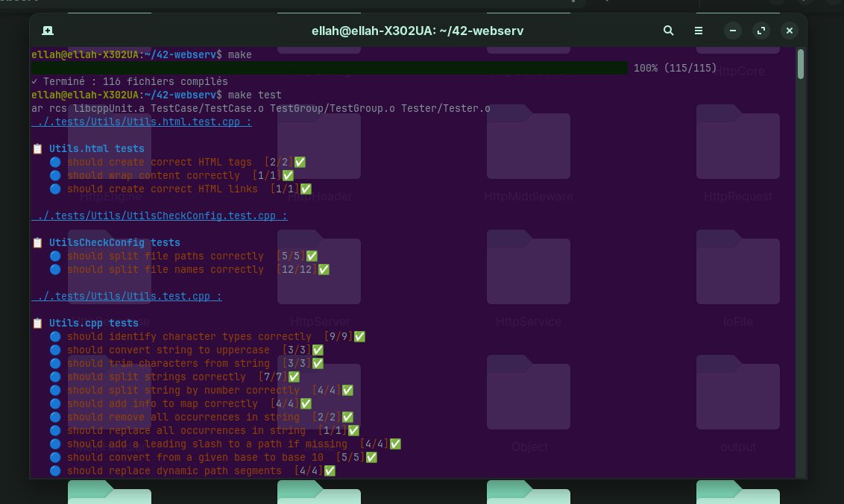
Task: Click the '[7/7]' result count
Action: [x=273, y=377]
